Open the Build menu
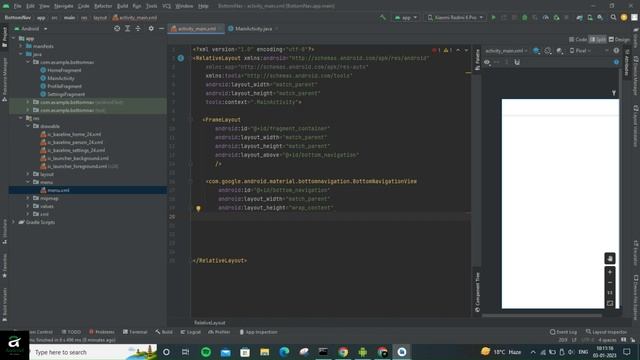The height and width of the screenshot is (360, 640). (x=122, y=6)
